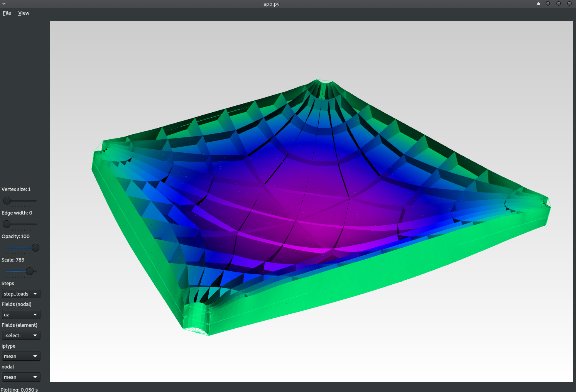The width and height of the screenshot is (576, 392).
Task: Open the nodal dropdown at the bottom
Action: click(21, 377)
